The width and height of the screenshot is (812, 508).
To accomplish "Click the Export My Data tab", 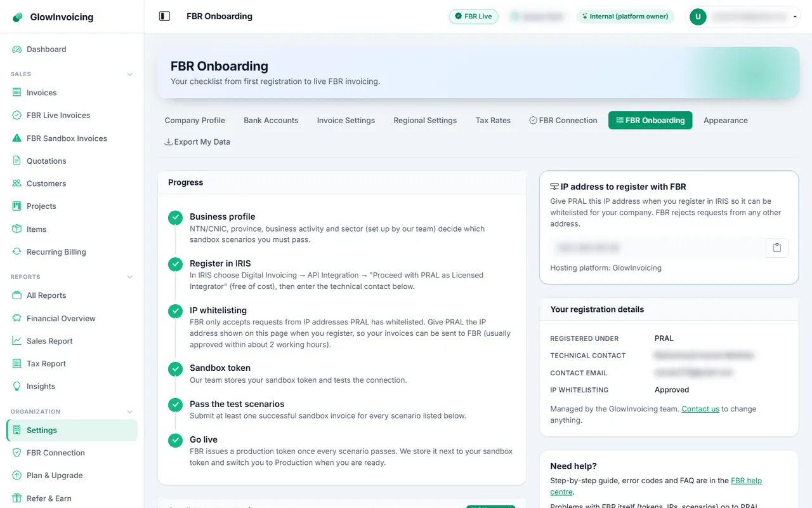I will click(197, 142).
